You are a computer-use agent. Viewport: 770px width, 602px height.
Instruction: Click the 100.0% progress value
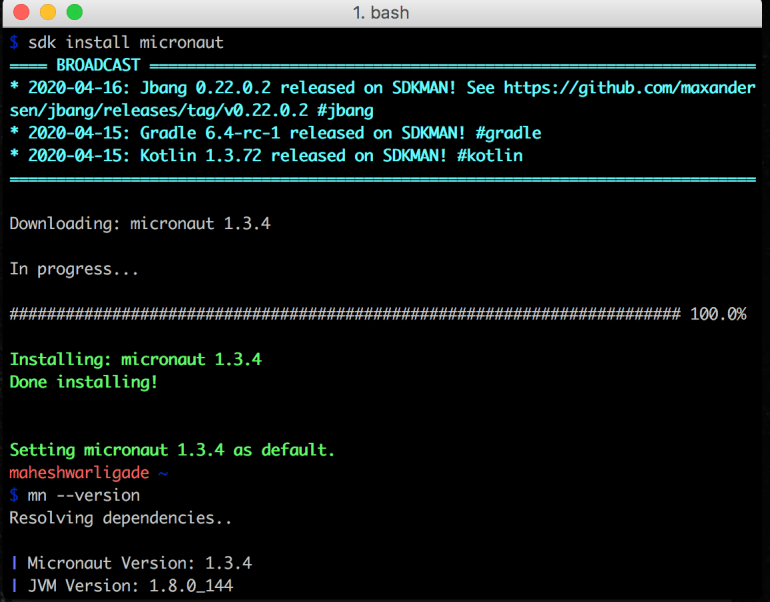718,314
